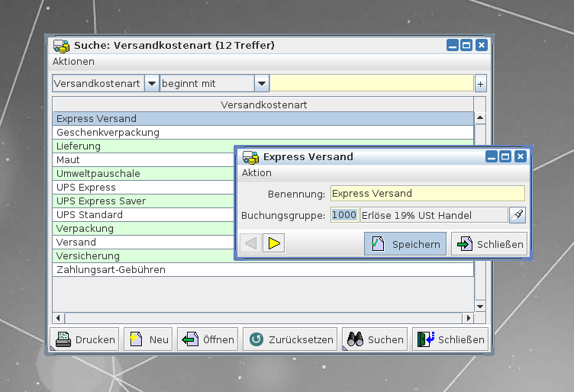Reset the search with Zurücksetzen

coord(289,339)
